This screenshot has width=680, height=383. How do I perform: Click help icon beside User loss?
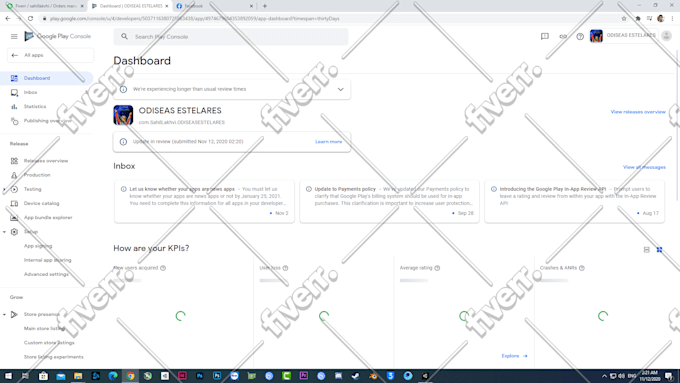click(x=285, y=268)
